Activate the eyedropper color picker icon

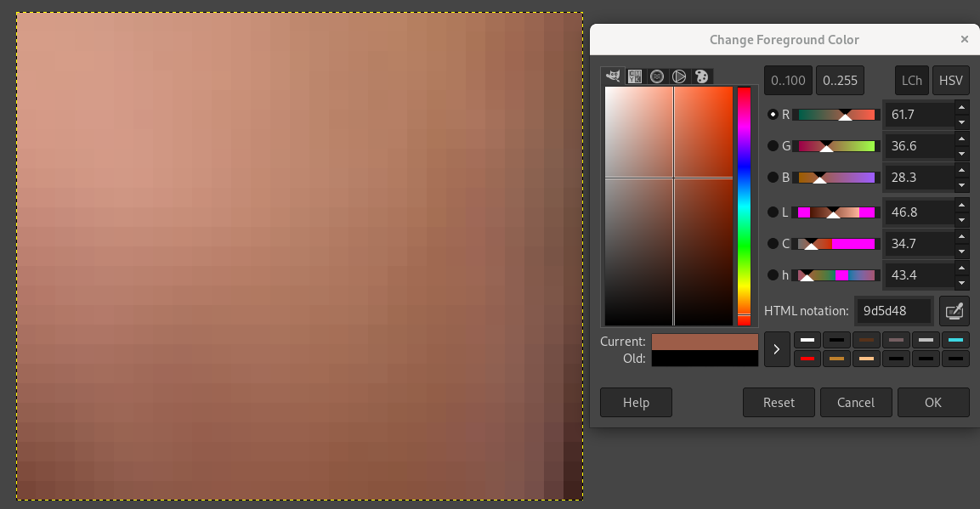click(955, 311)
